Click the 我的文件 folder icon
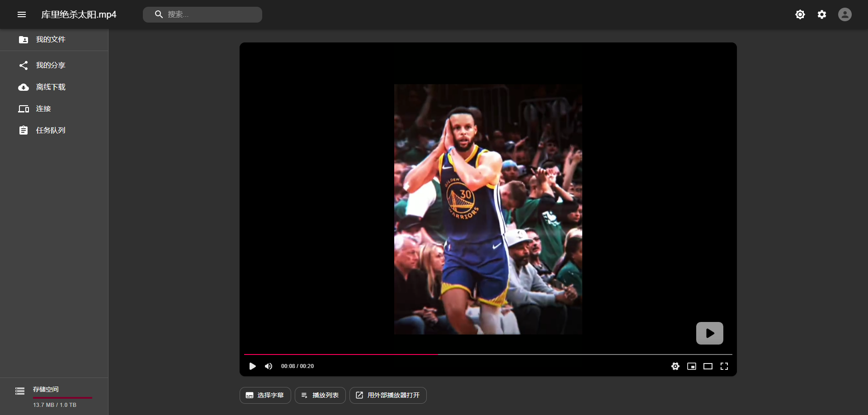Screen dimensions: 868x415 [x=24, y=40]
